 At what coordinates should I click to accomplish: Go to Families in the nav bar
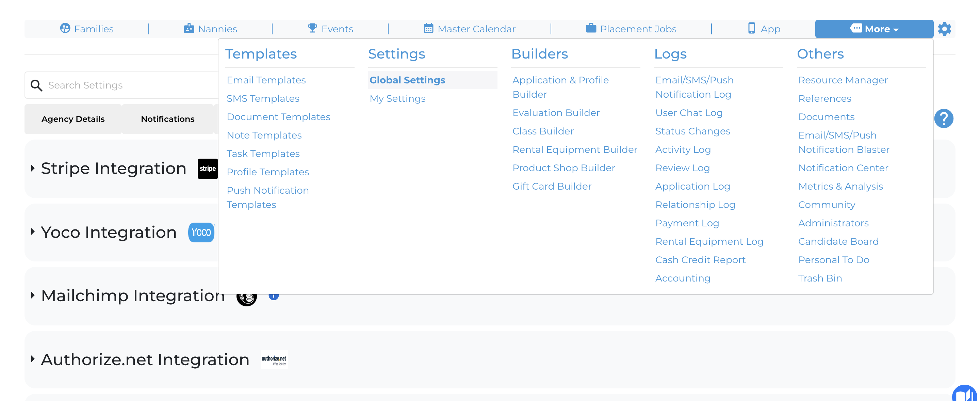coord(87,29)
